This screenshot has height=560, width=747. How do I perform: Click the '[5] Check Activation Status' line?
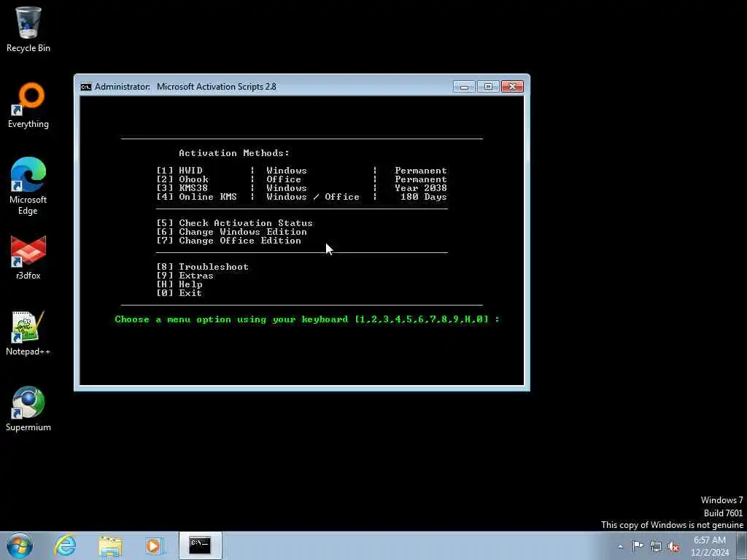pos(234,223)
